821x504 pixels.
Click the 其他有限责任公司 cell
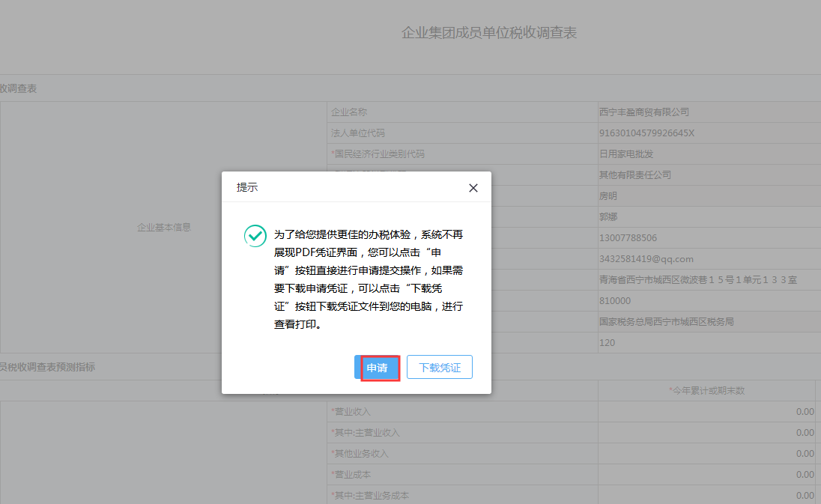point(709,174)
